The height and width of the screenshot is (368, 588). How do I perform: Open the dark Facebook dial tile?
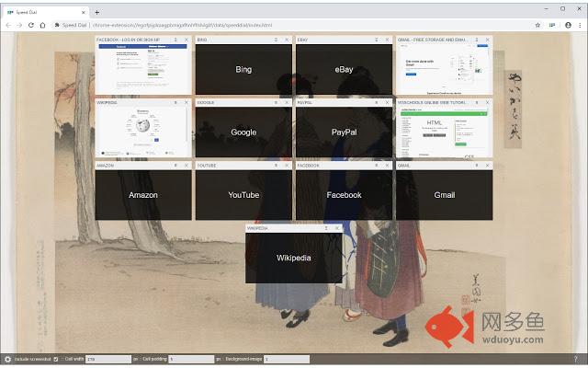click(x=344, y=195)
